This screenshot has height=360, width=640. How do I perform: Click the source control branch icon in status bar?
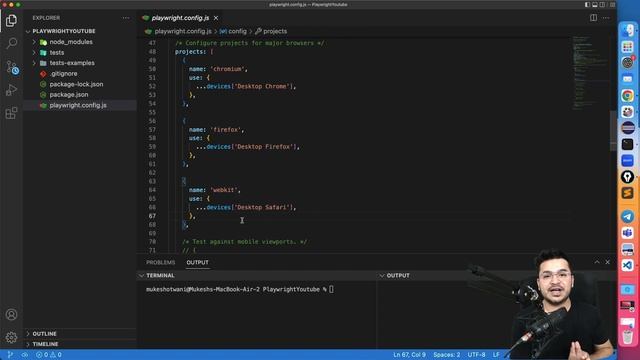10,355
